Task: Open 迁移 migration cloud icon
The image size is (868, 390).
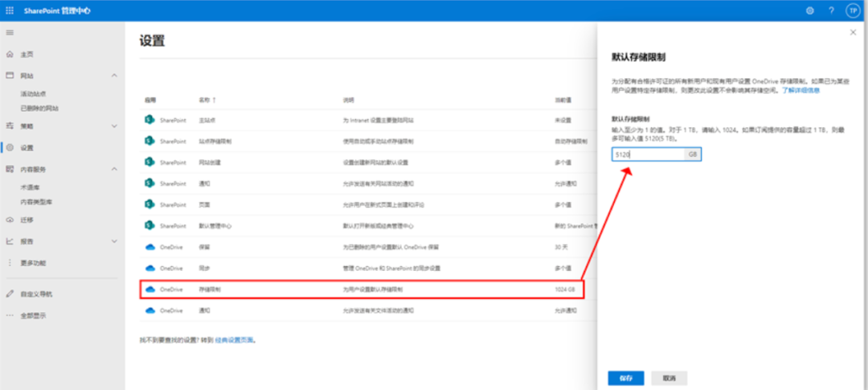Action: pos(10,220)
